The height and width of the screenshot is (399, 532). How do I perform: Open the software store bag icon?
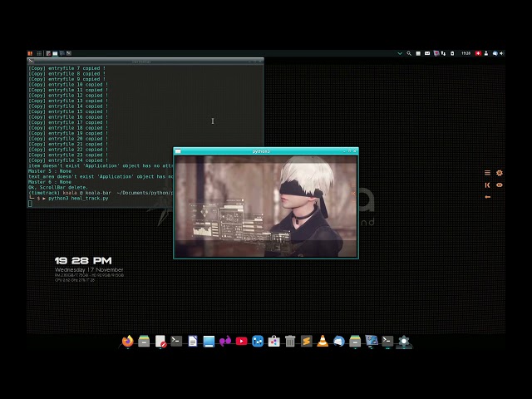[x=273, y=341]
